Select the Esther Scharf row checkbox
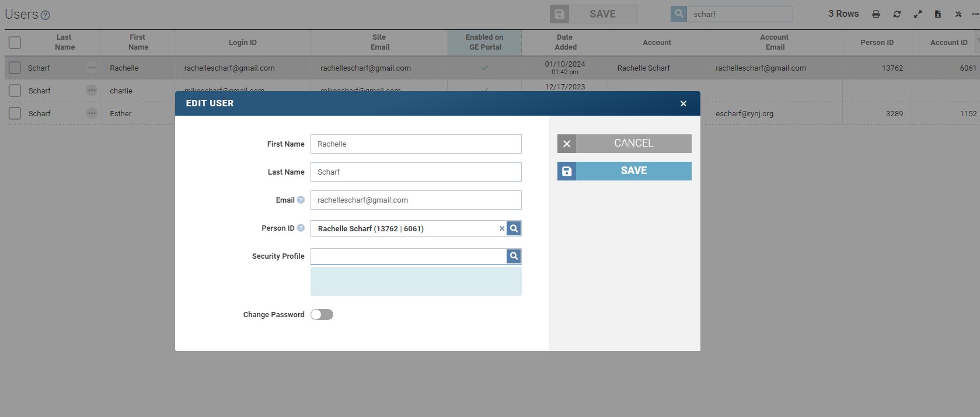This screenshot has width=980, height=417. (x=15, y=113)
